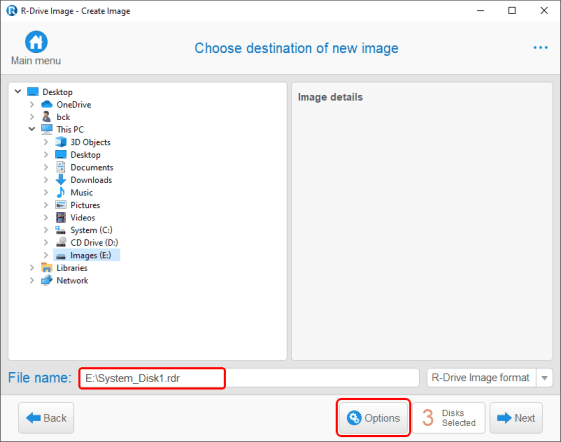Viewport: 561px width, 442px height.
Task: Select the Network tree label
Action: point(72,280)
